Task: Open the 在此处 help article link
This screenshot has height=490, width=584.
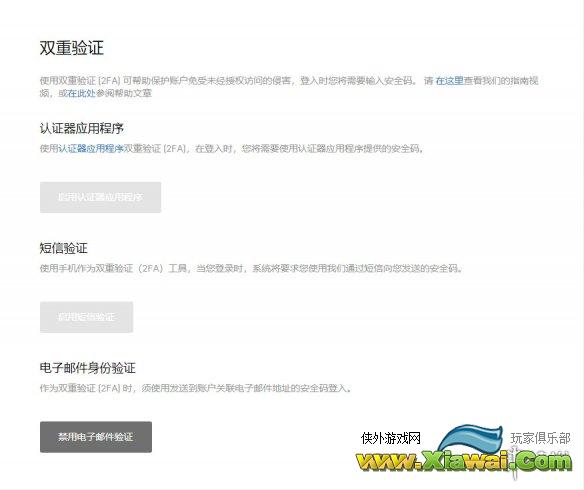Action: coord(82,93)
